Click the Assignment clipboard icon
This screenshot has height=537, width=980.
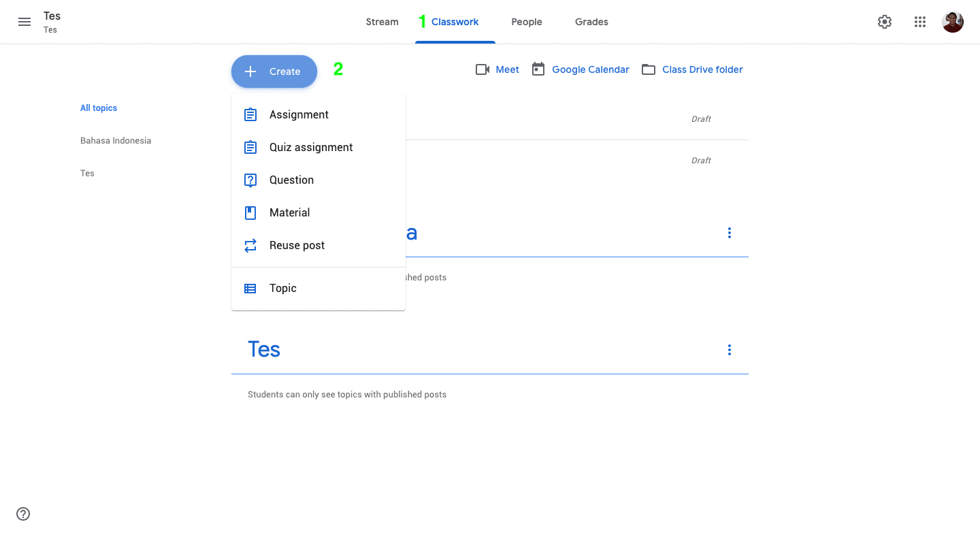(x=250, y=114)
